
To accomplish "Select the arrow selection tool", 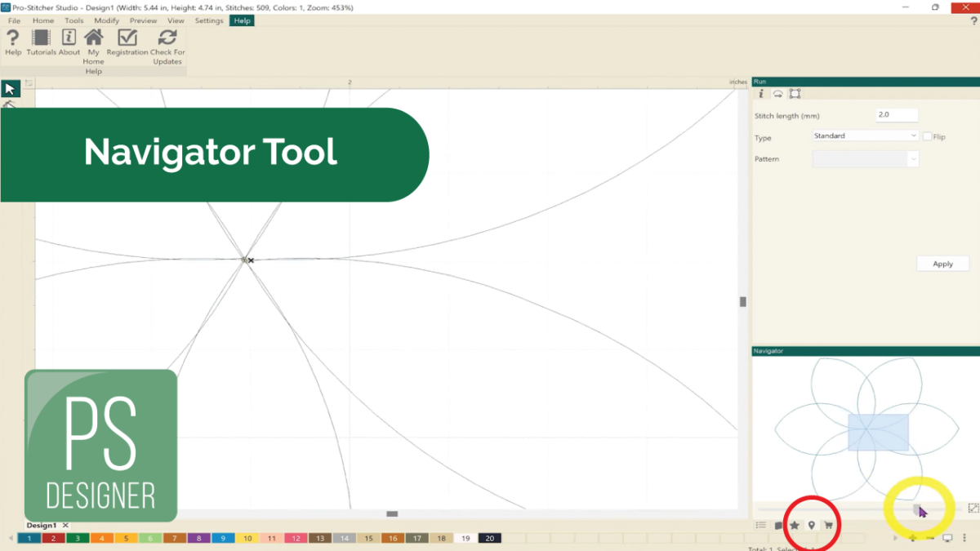I will point(10,88).
